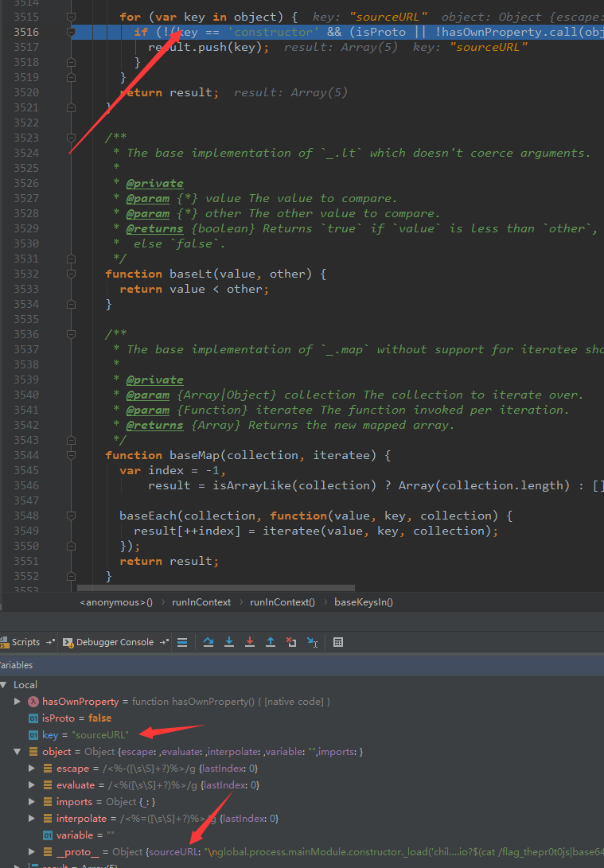This screenshot has height=868, width=604.
Task: Click the Run to Cursor icon
Action: (312, 642)
